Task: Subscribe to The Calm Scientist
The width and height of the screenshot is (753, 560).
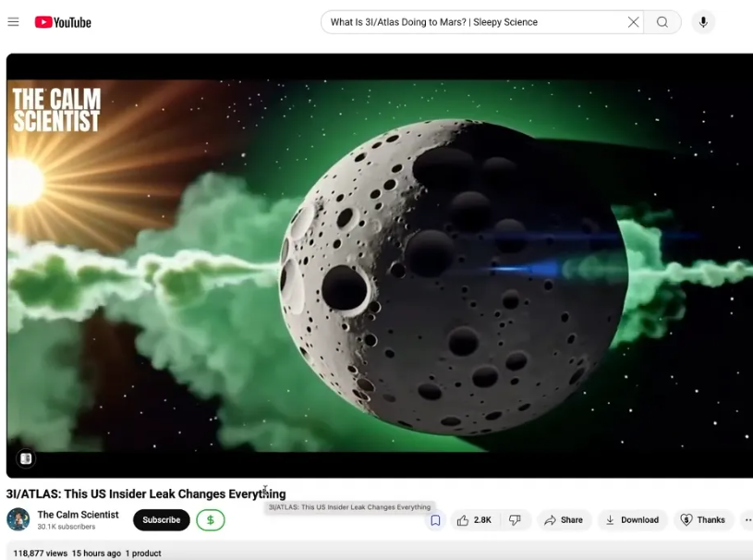Action: pos(161,519)
